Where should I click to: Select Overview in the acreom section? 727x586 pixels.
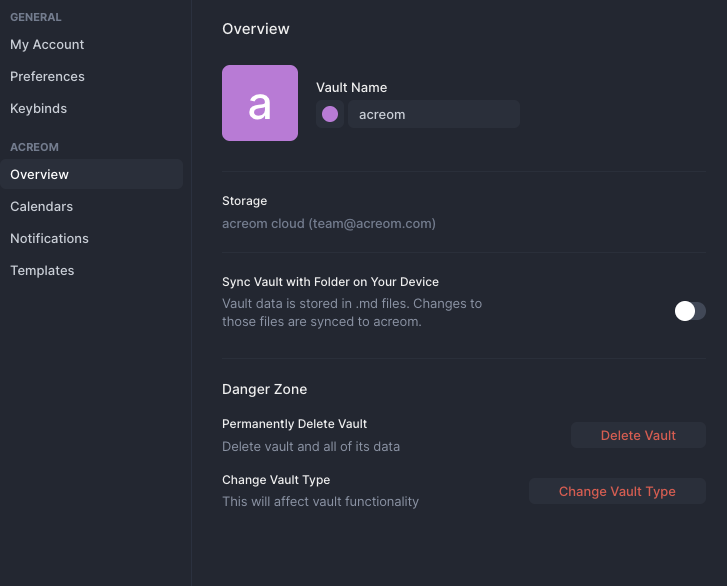tap(91, 174)
